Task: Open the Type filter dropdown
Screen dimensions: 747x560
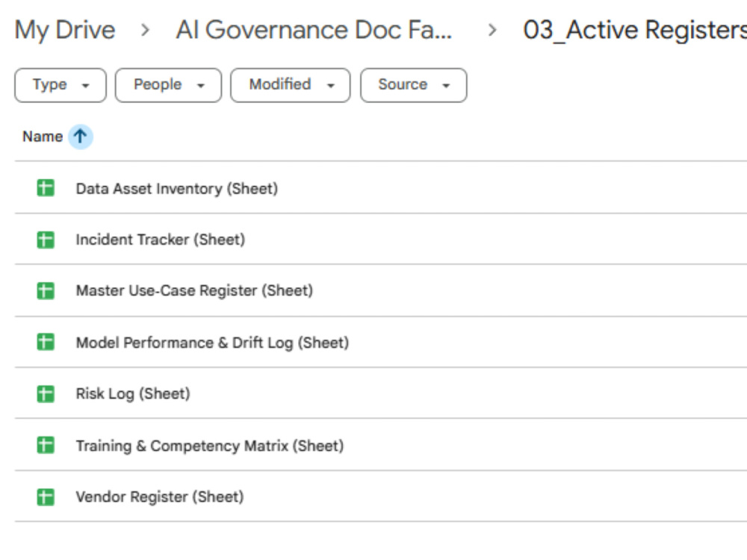Action: tap(61, 85)
